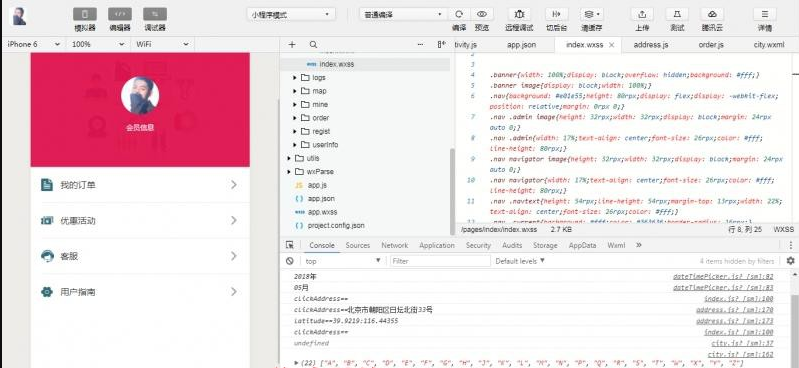Expand the order folder

click(x=295, y=118)
